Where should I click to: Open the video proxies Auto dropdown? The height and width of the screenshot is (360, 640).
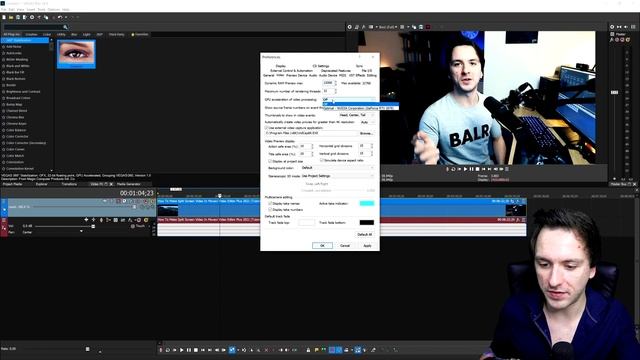[367, 122]
